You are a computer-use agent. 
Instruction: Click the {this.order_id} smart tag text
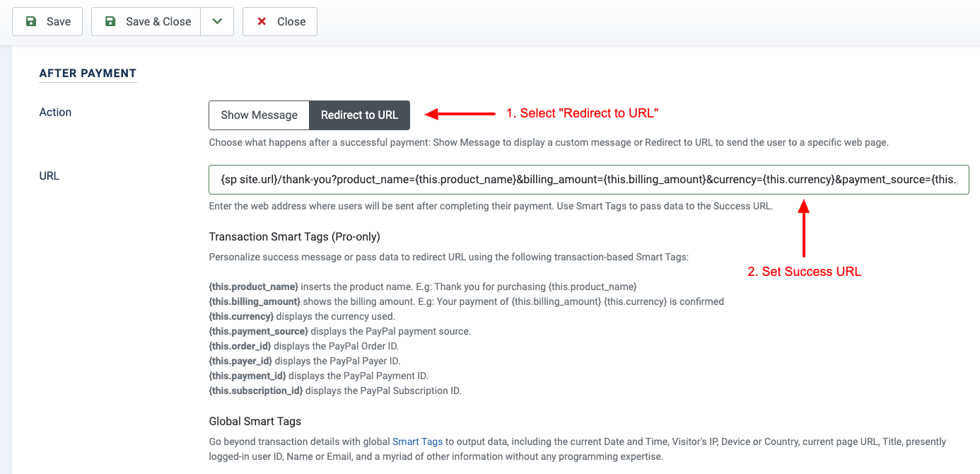click(240, 346)
